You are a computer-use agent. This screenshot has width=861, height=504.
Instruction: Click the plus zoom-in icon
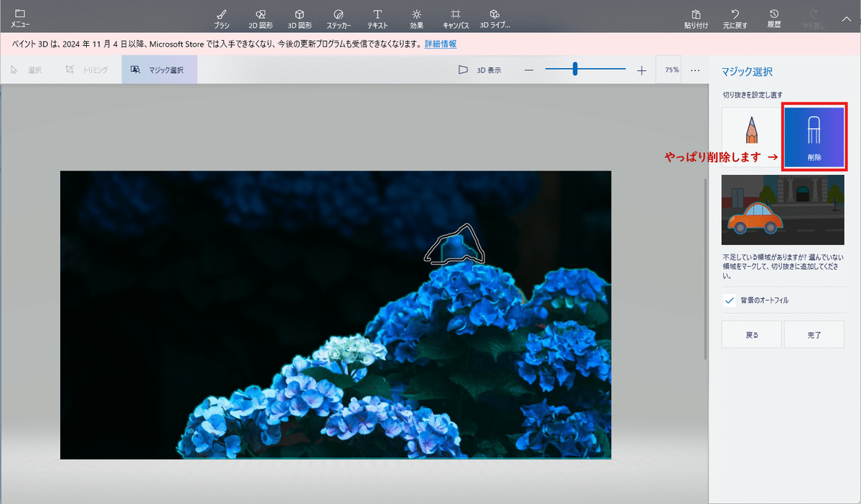pos(641,70)
